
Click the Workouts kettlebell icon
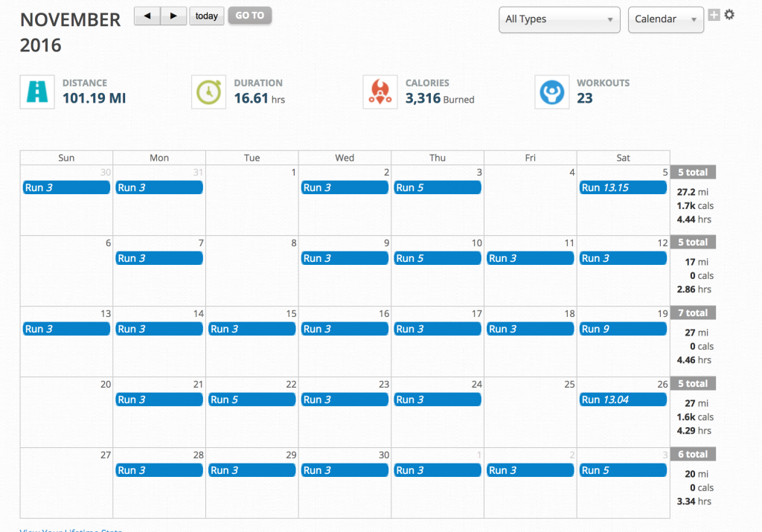[552, 92]
